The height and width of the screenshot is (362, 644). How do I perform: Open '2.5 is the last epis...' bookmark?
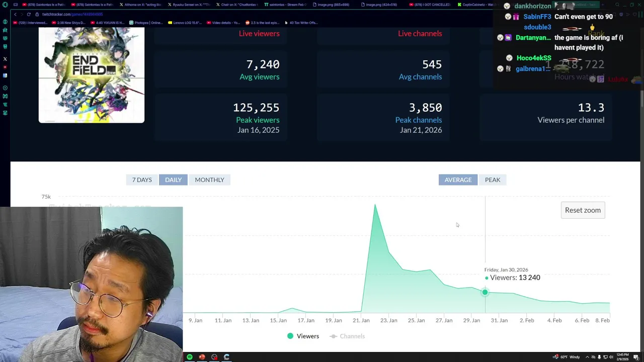(263, 23)
